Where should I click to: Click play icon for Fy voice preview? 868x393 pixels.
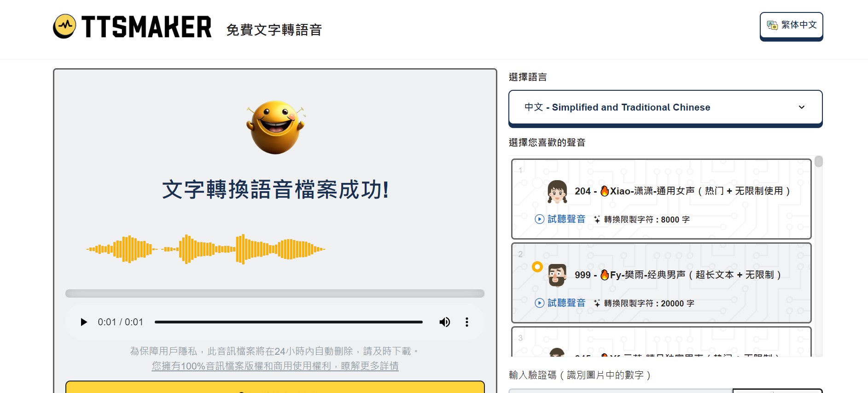[539, 303]
